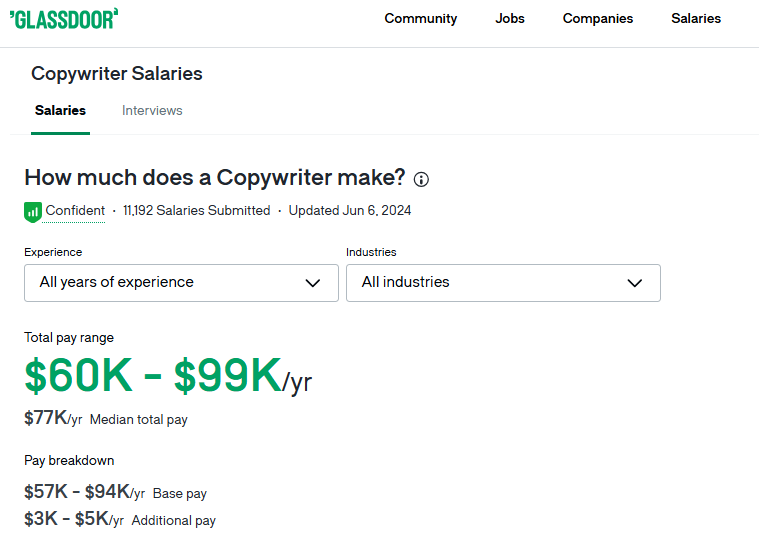Open the Community nav item

[421, 18]
